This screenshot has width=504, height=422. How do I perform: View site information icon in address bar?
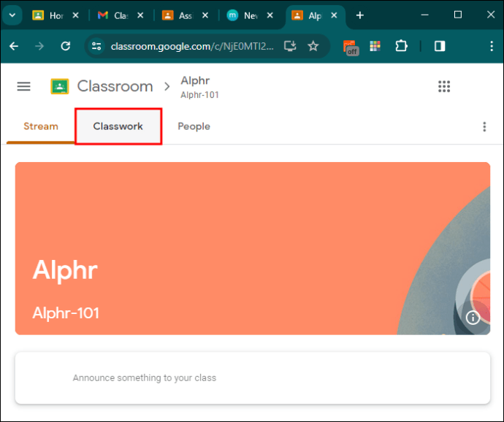[x=96, y=46]
